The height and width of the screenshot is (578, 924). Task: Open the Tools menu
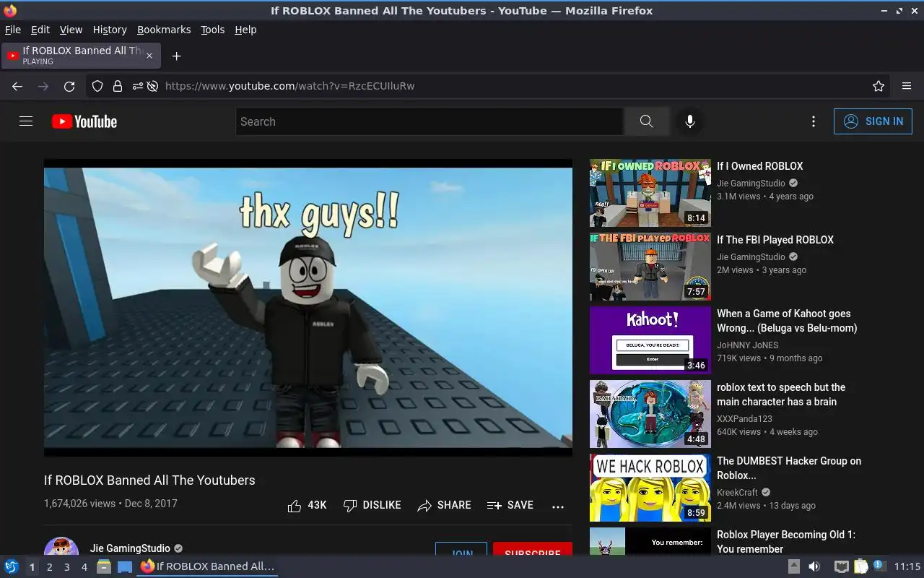(213, 30)
